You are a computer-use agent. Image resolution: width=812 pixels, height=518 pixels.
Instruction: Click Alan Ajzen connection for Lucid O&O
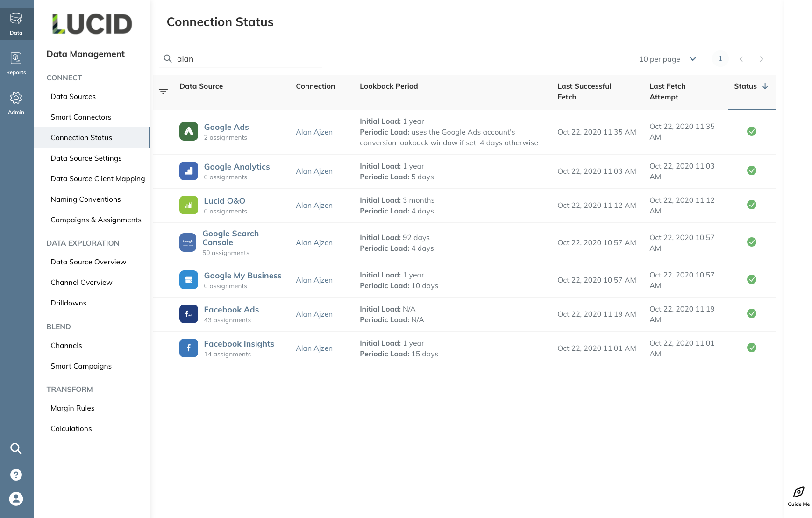[314, 206]
